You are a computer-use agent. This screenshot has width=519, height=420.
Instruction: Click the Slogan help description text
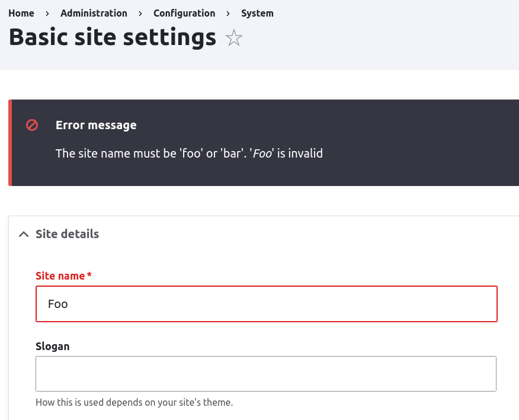(134, 403)
